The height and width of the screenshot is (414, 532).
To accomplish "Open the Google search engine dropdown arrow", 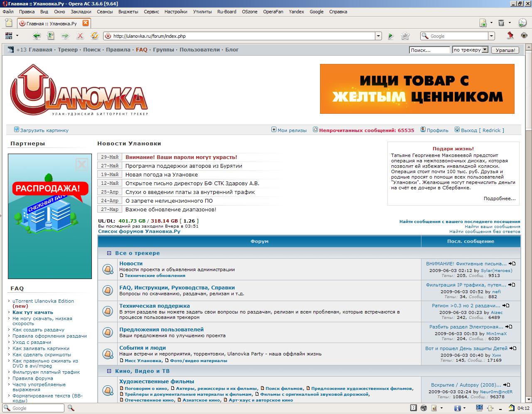I will point(491,36).
